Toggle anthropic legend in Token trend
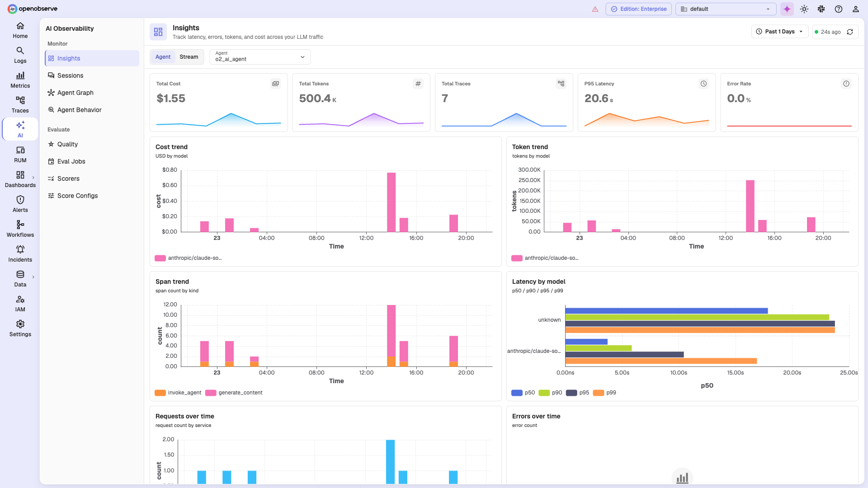868x488 pixels. tap(545, 258)
